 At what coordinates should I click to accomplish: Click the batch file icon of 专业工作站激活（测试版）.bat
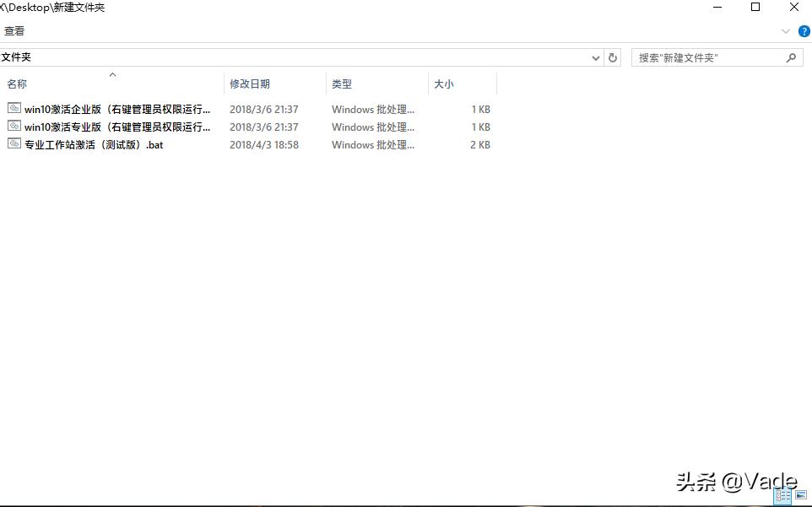[14, 144]
